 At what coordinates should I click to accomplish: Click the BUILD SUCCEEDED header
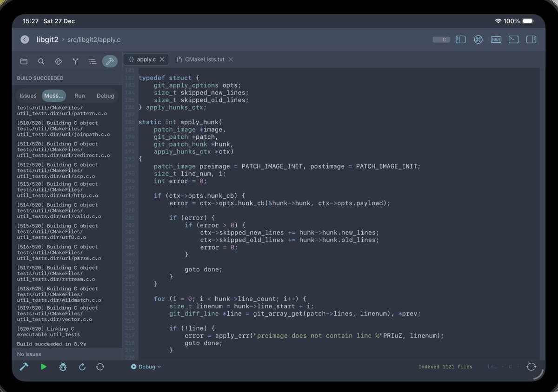(x=40, y=78)
